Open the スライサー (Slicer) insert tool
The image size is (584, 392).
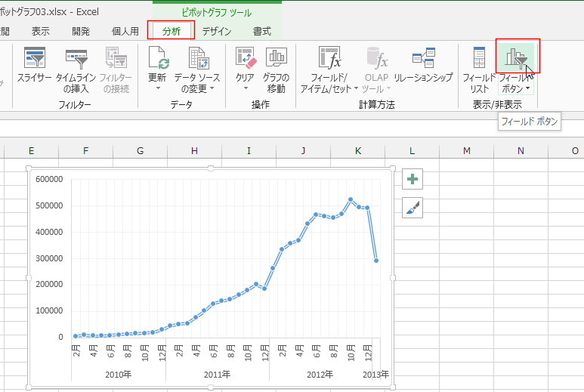pos(34,57)
